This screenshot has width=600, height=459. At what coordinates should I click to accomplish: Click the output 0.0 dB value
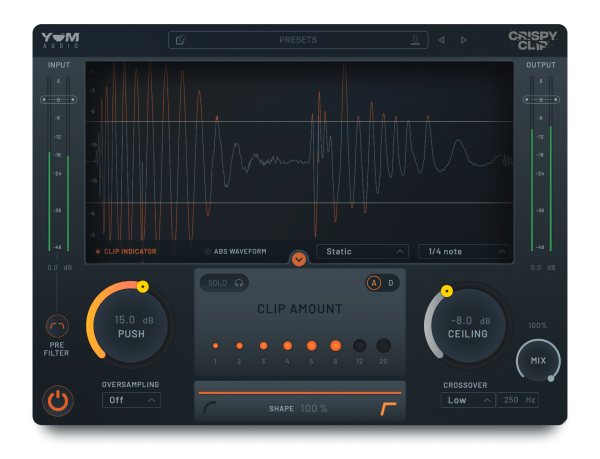click(543, 268)
